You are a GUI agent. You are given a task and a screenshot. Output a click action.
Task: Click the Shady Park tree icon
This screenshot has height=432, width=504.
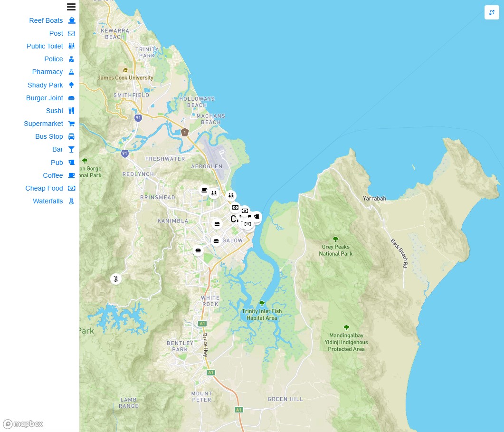[72, 85]
